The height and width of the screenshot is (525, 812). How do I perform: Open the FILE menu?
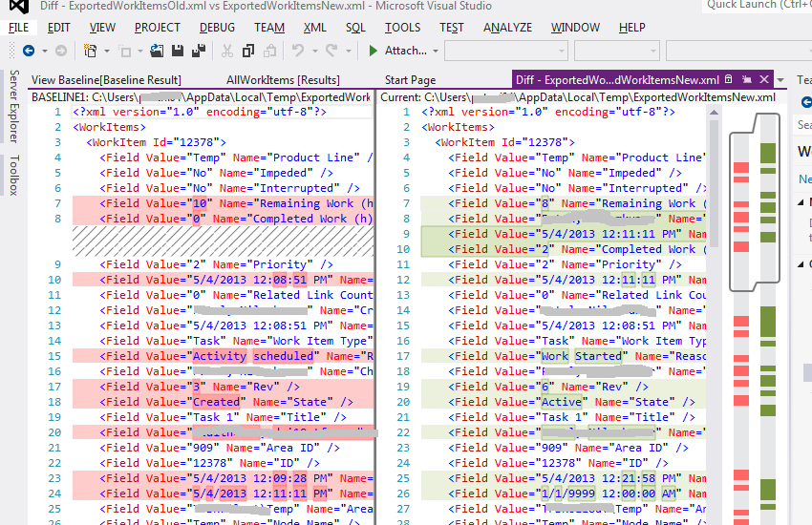(19, 28)
